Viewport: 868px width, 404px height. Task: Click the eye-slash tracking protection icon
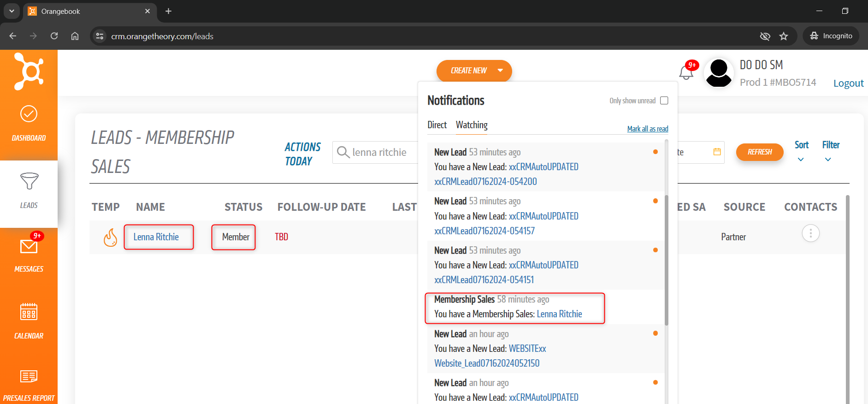tap(765, 36)
